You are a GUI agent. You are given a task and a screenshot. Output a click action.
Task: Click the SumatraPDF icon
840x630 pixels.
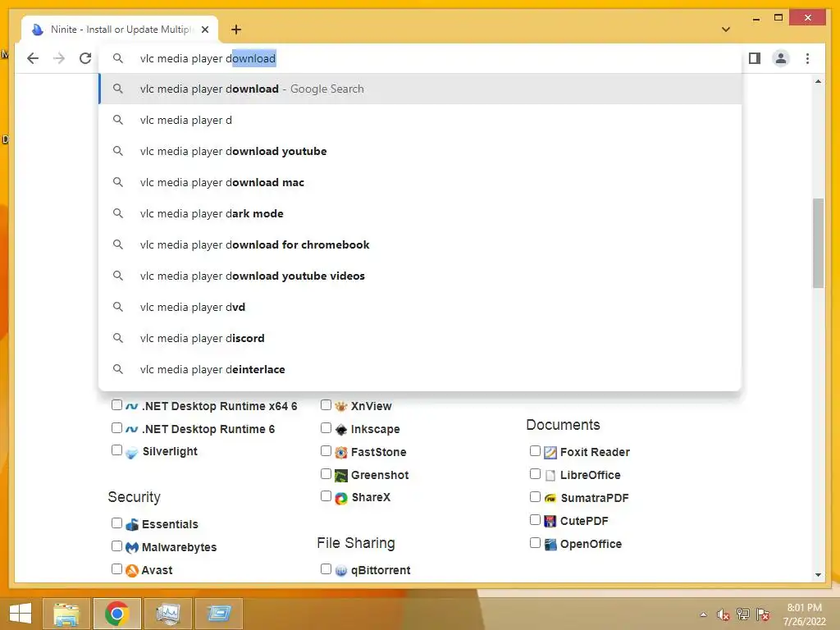(x=550, y=498)
